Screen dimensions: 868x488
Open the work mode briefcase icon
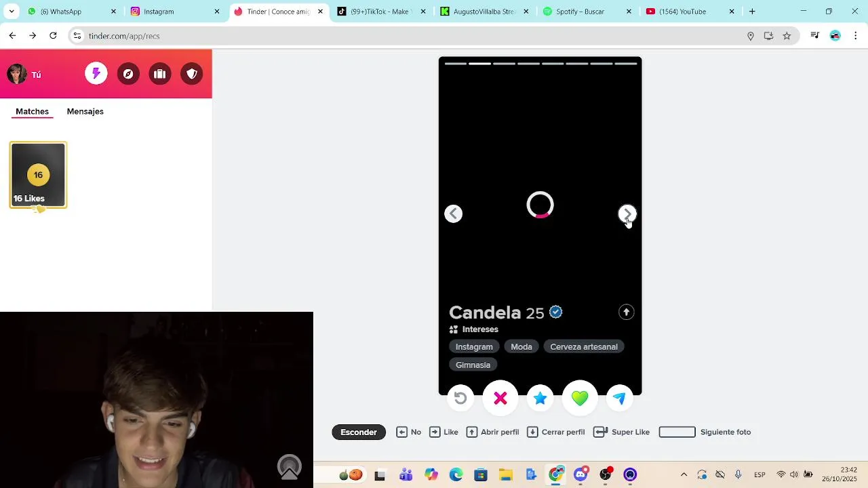[x=160, y=74]
